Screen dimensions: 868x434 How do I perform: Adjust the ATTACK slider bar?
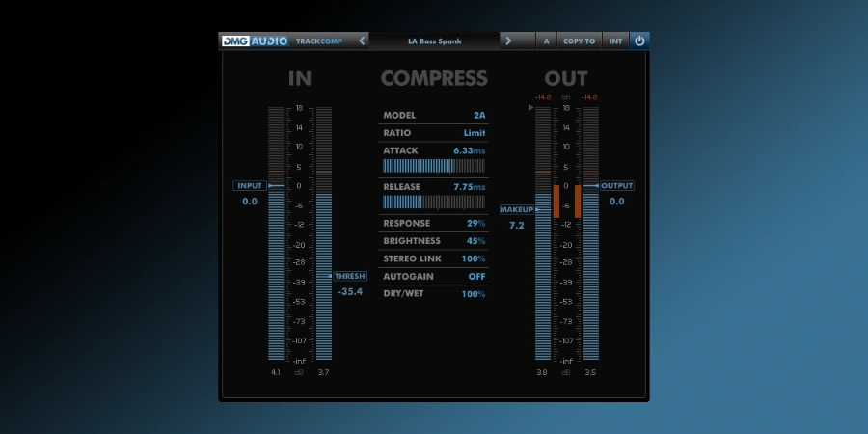pos(434,166)
